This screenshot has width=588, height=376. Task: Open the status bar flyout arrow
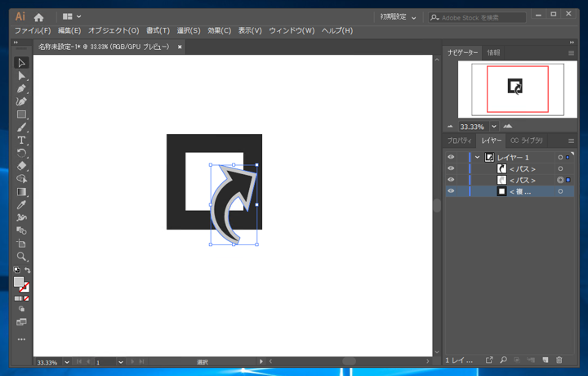[261, 361]
